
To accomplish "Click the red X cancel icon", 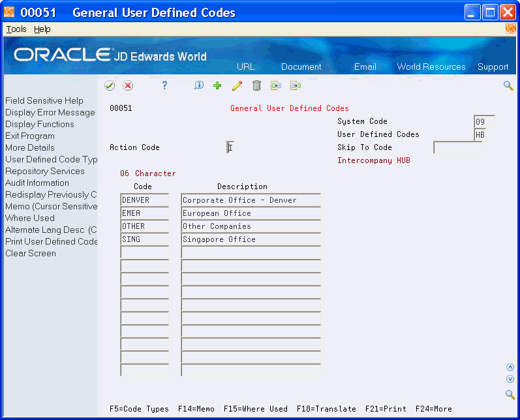I will 128,85.
